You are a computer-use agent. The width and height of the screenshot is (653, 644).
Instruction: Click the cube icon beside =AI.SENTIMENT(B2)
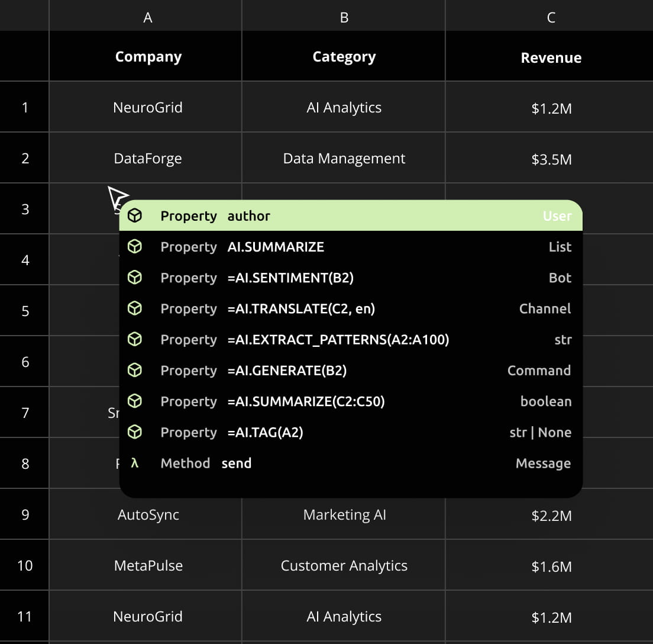(x=134, y=277)
